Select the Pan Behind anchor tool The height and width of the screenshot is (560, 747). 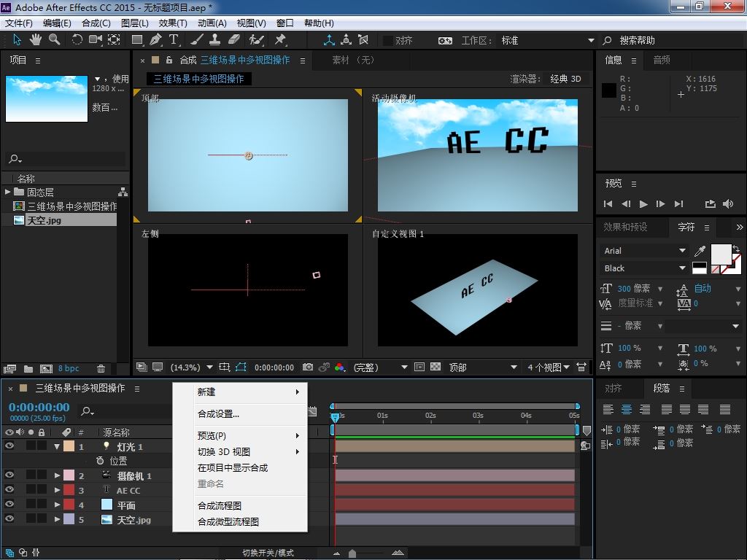pyautogui.click(x=114, y=40)
